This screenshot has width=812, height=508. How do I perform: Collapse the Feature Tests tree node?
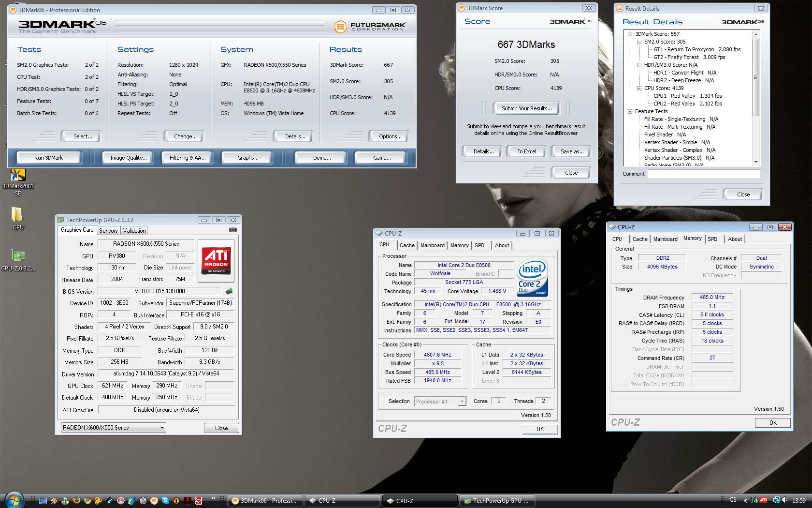point(630,111)
